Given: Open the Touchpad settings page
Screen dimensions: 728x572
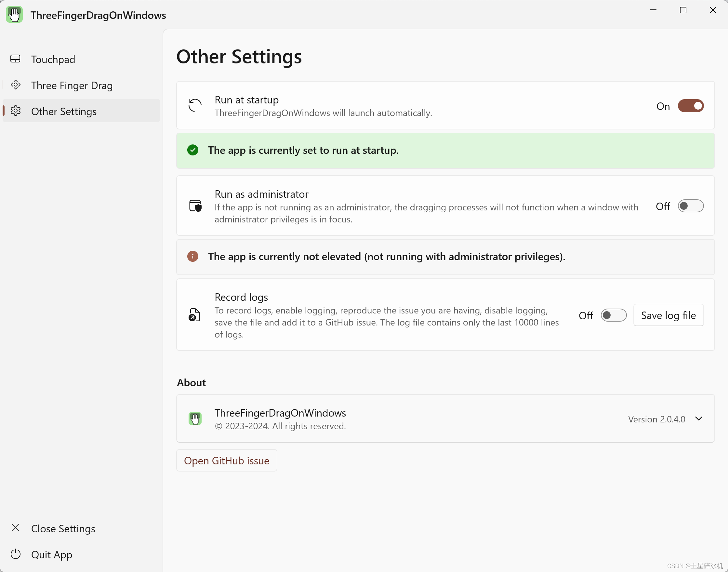Looking at the screenshot, I should coord(53,60).
